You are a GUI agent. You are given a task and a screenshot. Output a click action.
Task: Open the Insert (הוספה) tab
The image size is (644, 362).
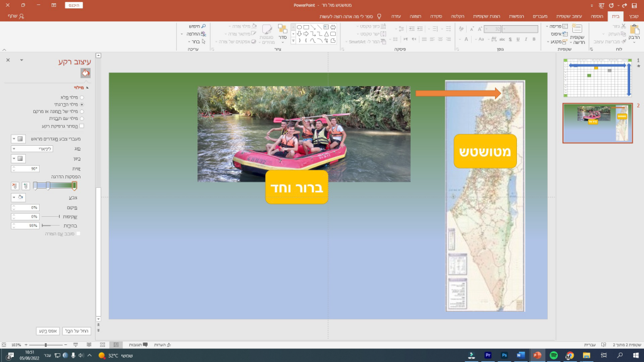pos(597,16)
